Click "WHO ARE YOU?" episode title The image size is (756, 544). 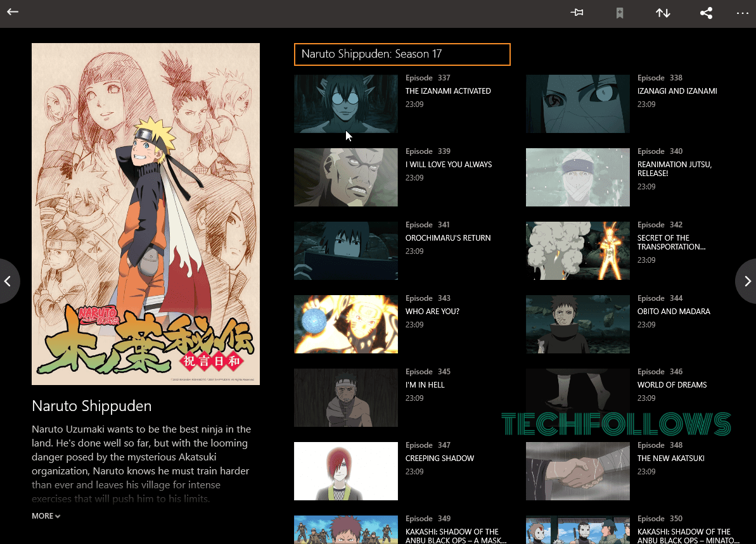click(432, 312)
